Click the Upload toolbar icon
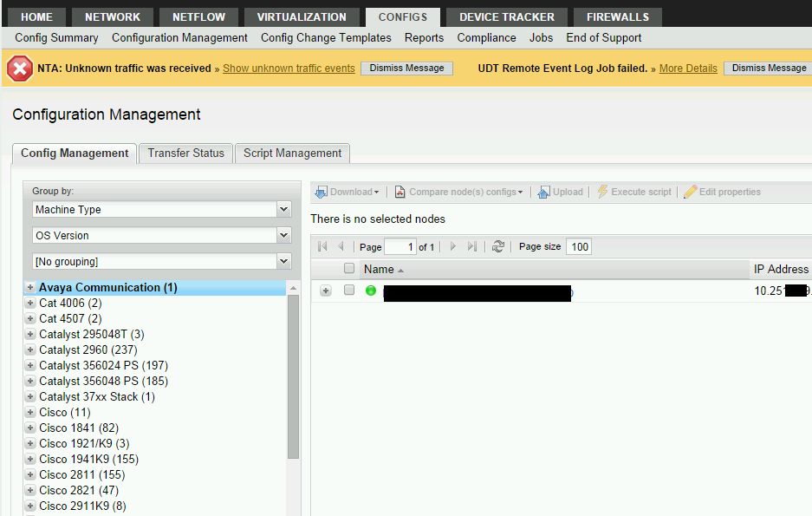The width and height of the screenshot is (812, 516). (543, 193)
